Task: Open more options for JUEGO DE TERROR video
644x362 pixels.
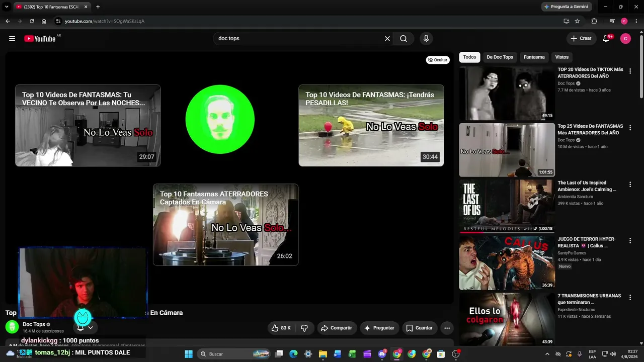Action: (x=630, y=241)
